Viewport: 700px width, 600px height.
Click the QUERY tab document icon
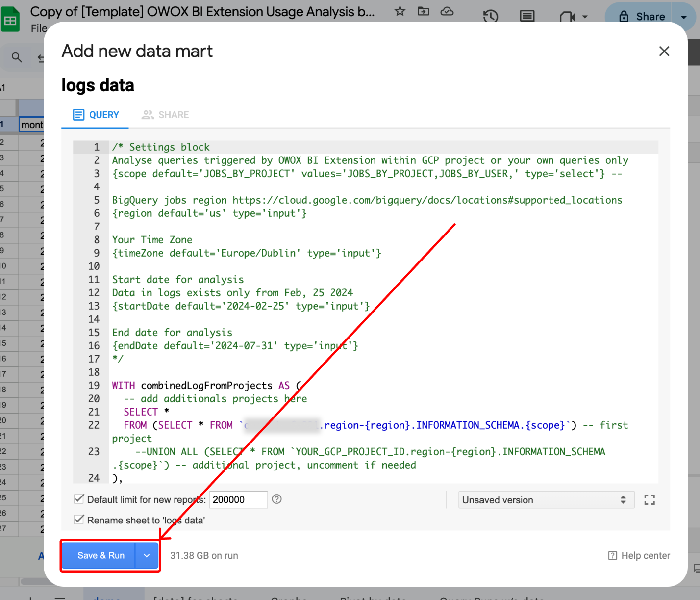[78, 115]
